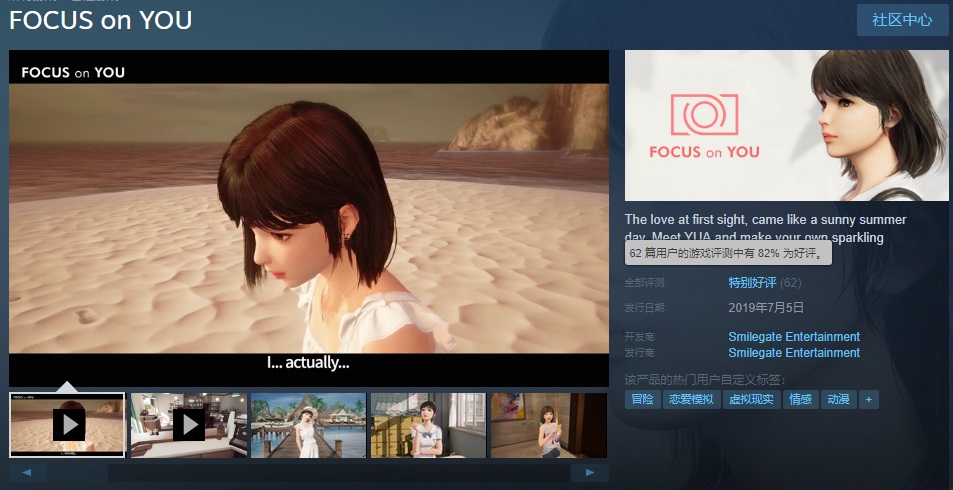
Task: Open publisher Smilegate Entertainment link
Action: [x=794, y=353]
